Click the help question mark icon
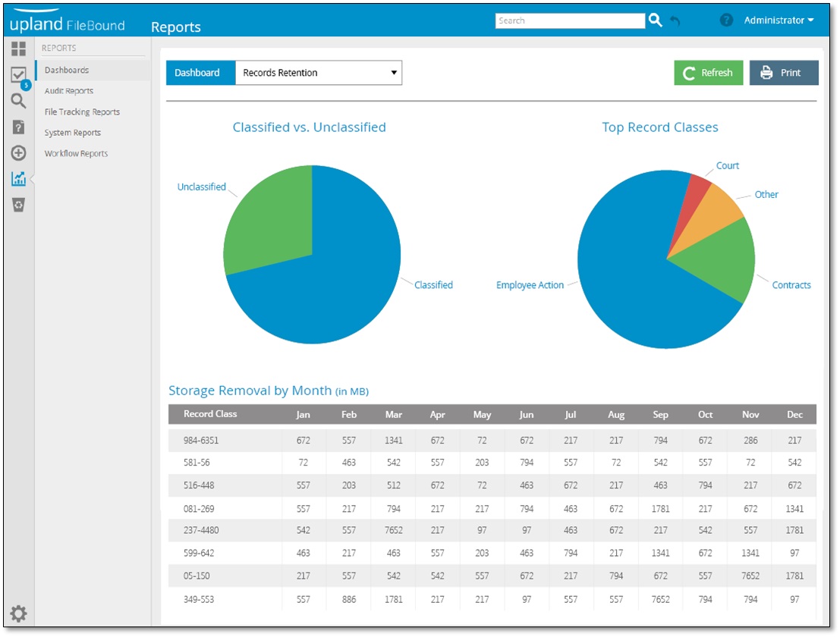 726,20
